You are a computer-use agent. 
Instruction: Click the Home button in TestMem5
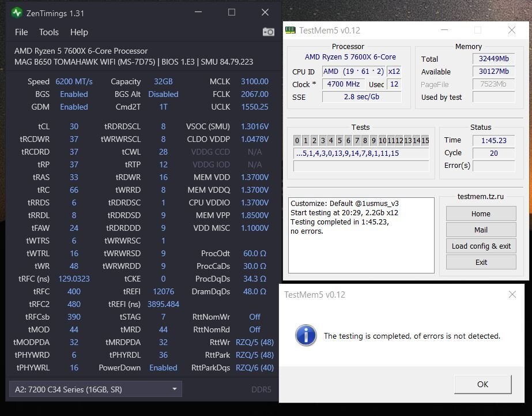[481, 213]
